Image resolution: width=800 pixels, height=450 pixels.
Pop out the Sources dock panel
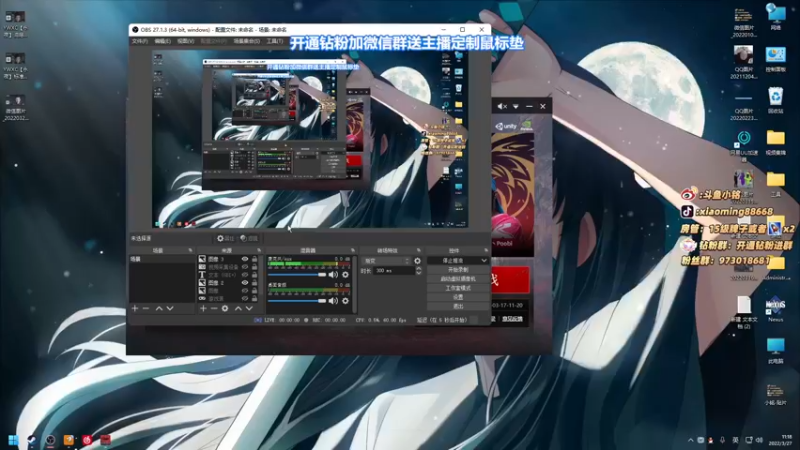coord(259,251)
